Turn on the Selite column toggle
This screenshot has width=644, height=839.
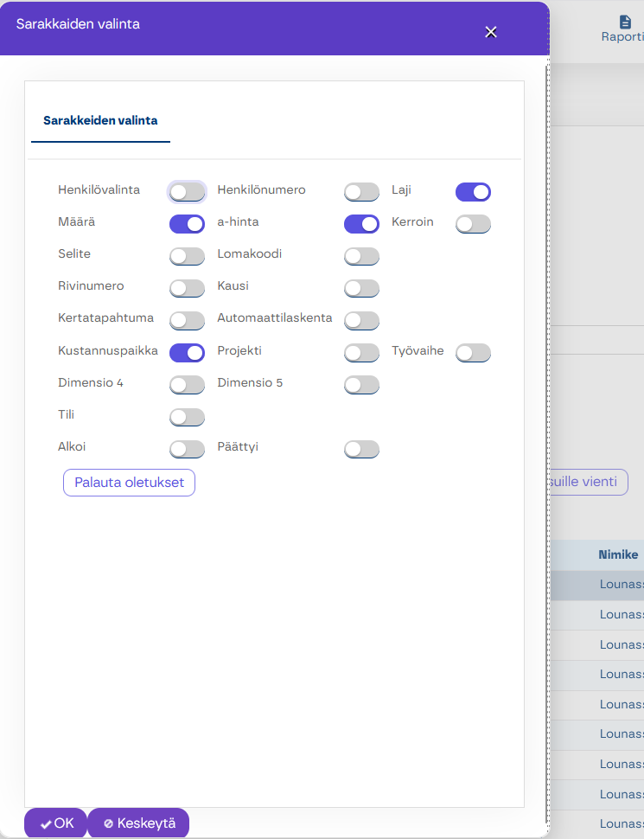[x=187, y=256]
